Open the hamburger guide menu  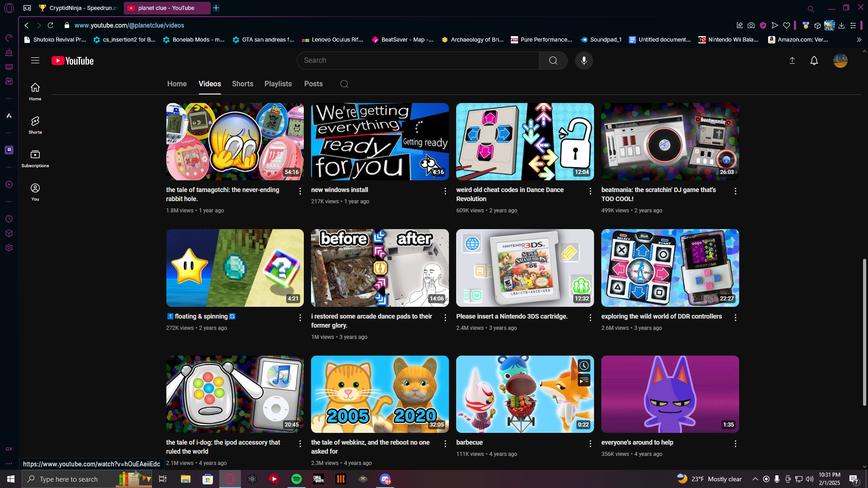click(35, 61)
